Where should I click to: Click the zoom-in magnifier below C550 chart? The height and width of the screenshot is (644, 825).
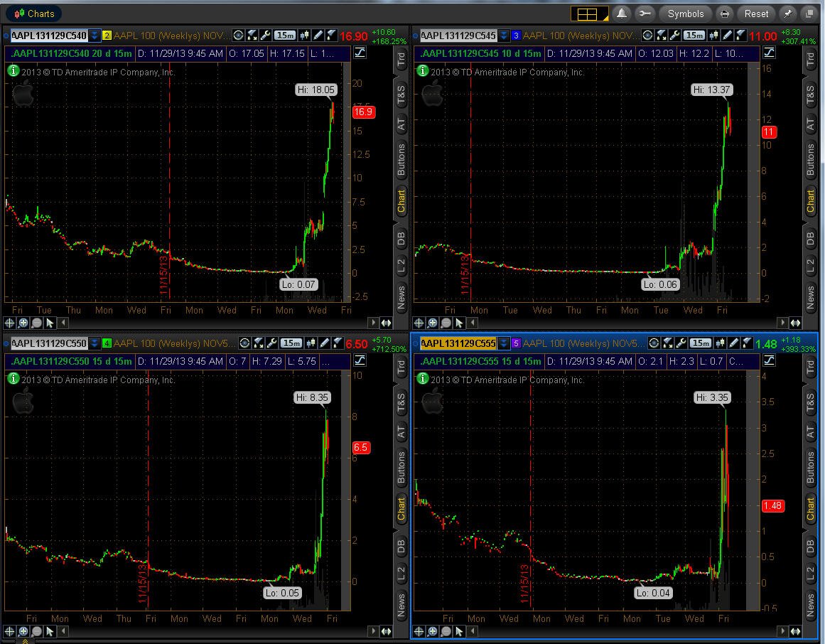pos(23,630)
